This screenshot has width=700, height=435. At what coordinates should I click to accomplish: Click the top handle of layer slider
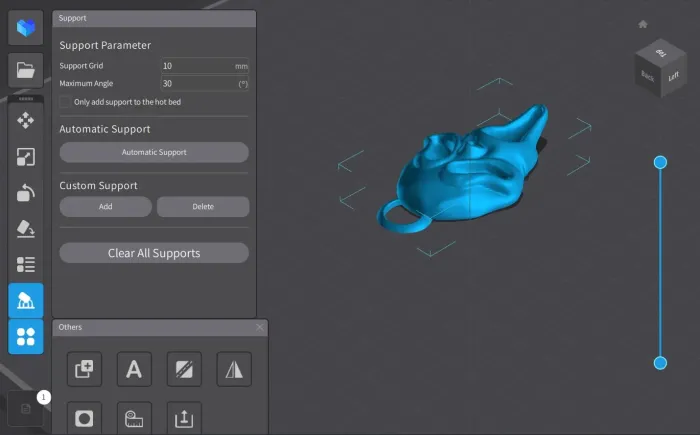660,162
